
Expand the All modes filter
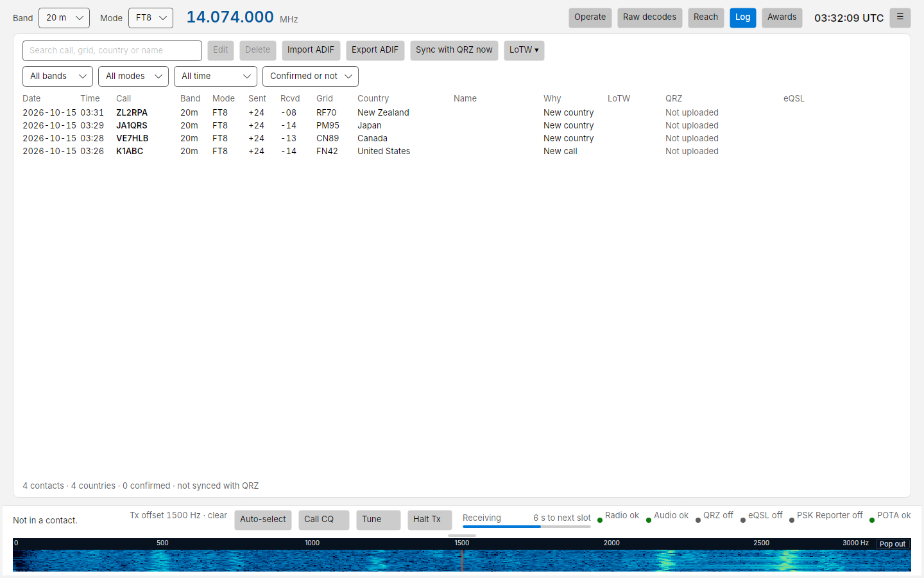coord(133,76)
